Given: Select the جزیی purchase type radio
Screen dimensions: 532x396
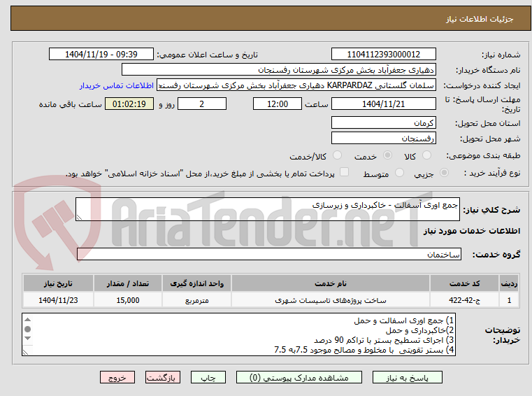Looking at the screenshot, I should (x=444, y=173).
